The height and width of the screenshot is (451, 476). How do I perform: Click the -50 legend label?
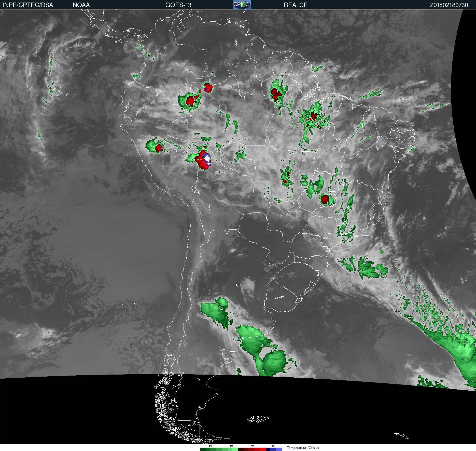[x=210, y=446]
